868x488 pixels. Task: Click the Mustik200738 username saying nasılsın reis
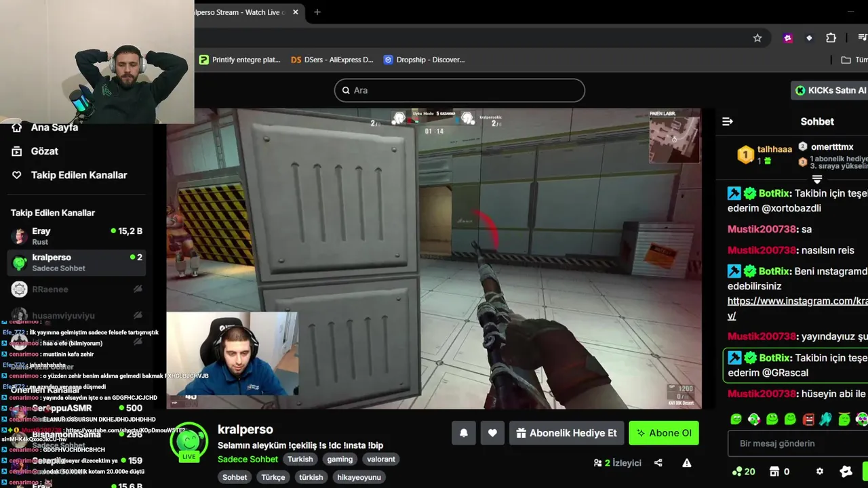[761, 250]
